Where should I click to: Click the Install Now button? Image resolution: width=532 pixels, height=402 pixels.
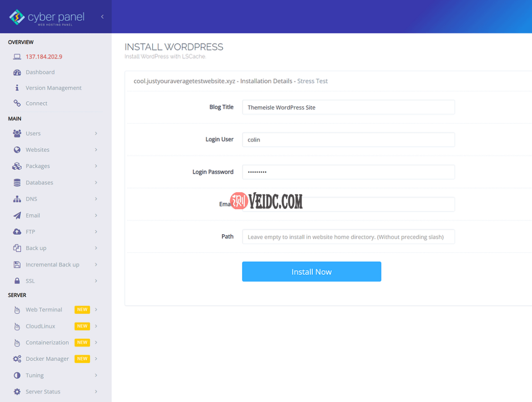[311, 272]
